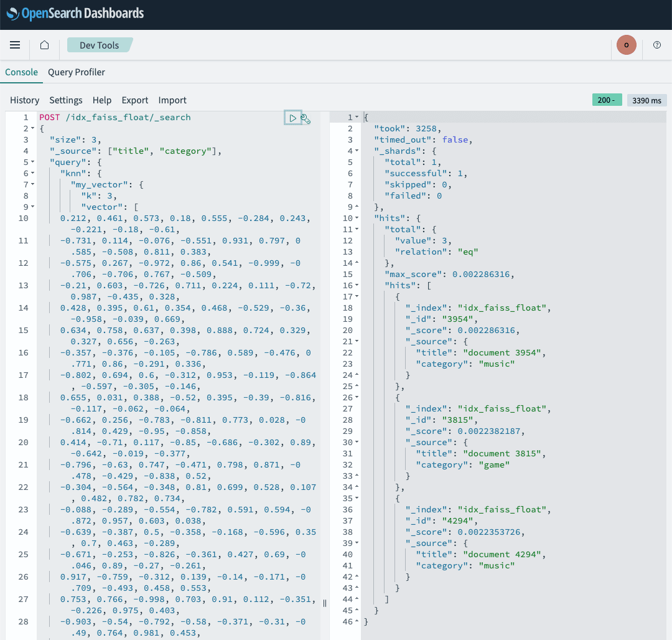Open the History panel
Image resolution: width=672 pixels, height=640 pixels.
(x=24, y=100)
